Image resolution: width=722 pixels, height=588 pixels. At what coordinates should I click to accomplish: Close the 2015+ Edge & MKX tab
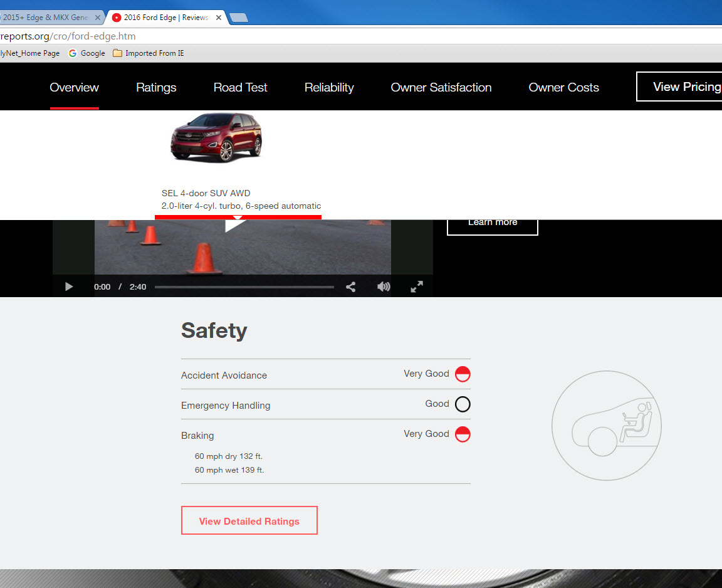click(x=98, y=18)
